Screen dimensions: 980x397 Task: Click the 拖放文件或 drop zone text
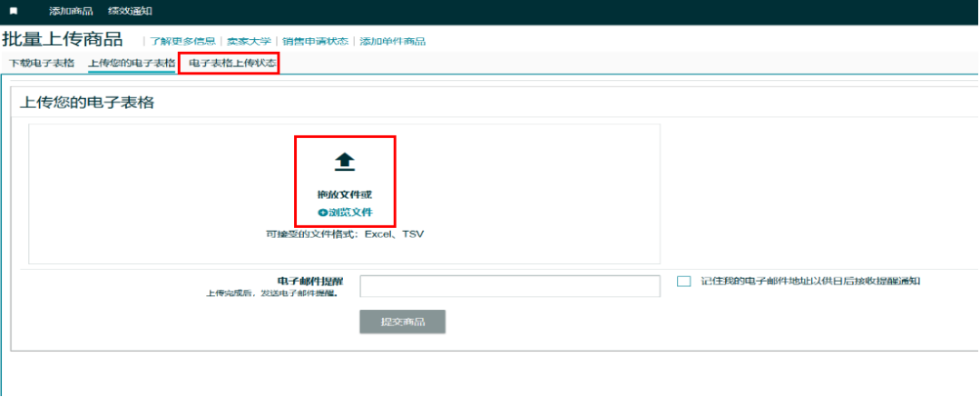coord(345,194)
